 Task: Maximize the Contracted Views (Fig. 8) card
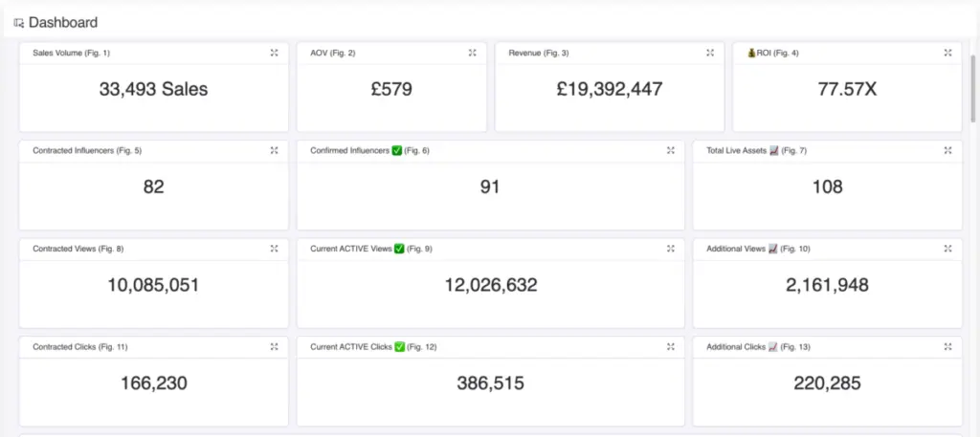click(274, 249)
